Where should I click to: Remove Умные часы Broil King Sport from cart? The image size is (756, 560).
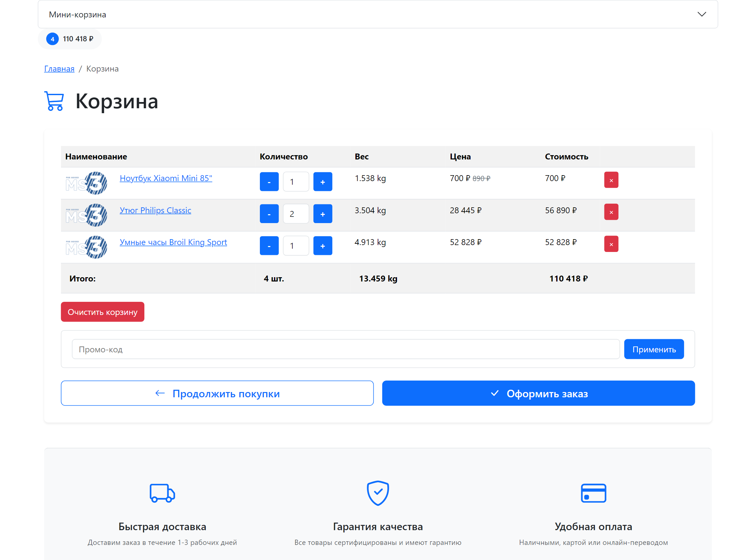[x=611, y=244]
